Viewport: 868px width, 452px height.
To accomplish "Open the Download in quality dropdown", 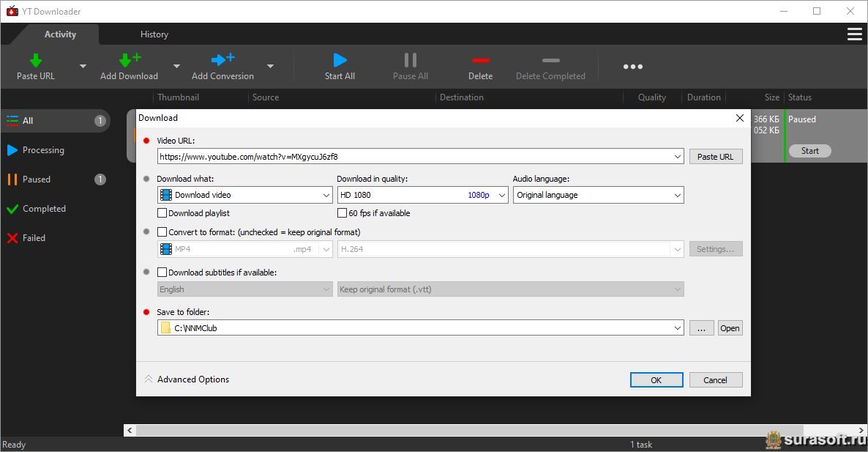I will pyautogui.click(x=422, y=195).
